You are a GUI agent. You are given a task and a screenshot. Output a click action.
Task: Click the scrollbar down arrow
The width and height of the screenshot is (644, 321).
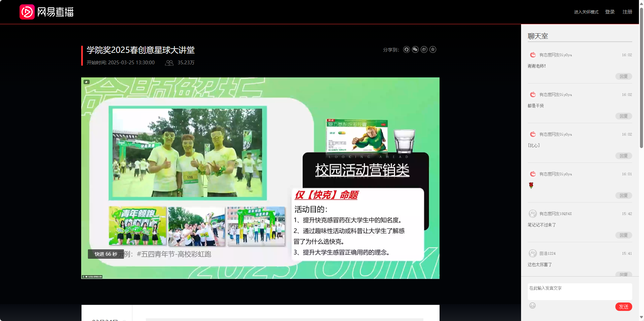click(x=641, y=317)
